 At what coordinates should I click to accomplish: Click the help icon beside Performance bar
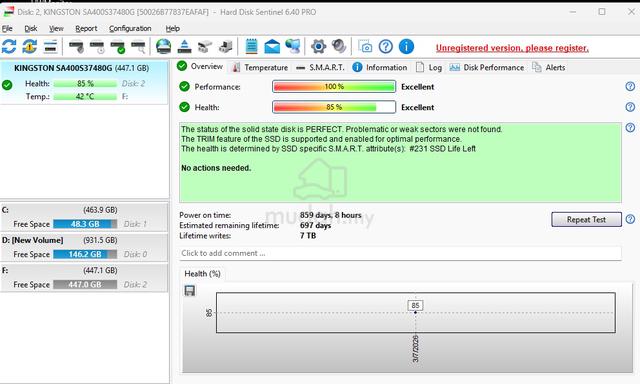coord(630,87)
